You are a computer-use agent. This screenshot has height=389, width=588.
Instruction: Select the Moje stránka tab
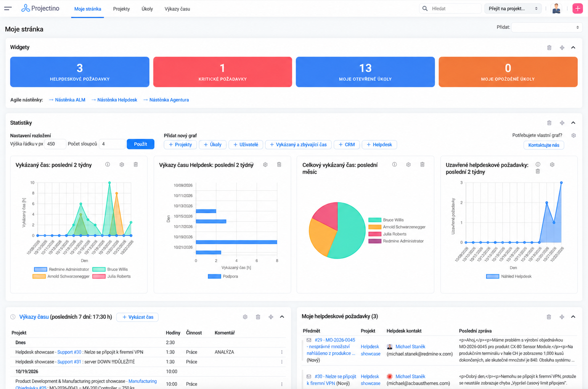click(x=88, y=9)
